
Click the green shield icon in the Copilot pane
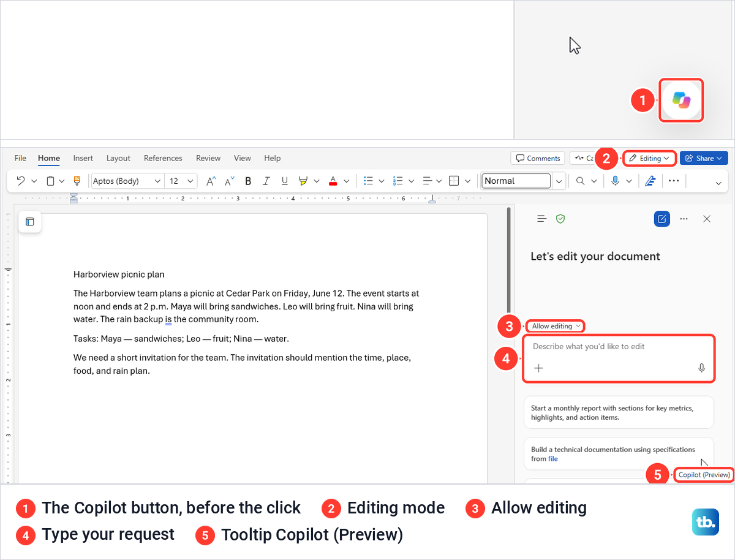pos(560,219)
